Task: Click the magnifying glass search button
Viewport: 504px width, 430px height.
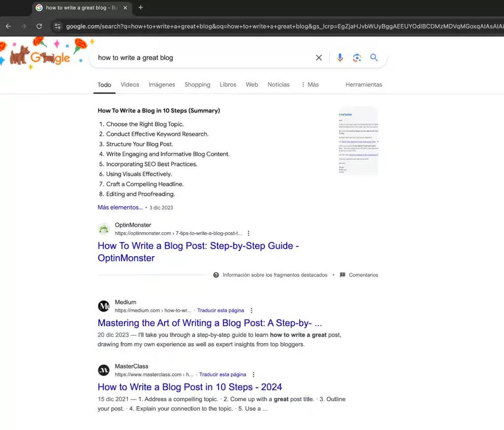Action: [x=374, y=58]
